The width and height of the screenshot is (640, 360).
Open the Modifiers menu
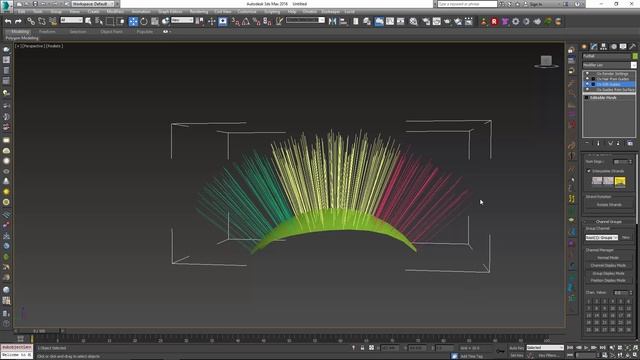(x=115, y=12)
